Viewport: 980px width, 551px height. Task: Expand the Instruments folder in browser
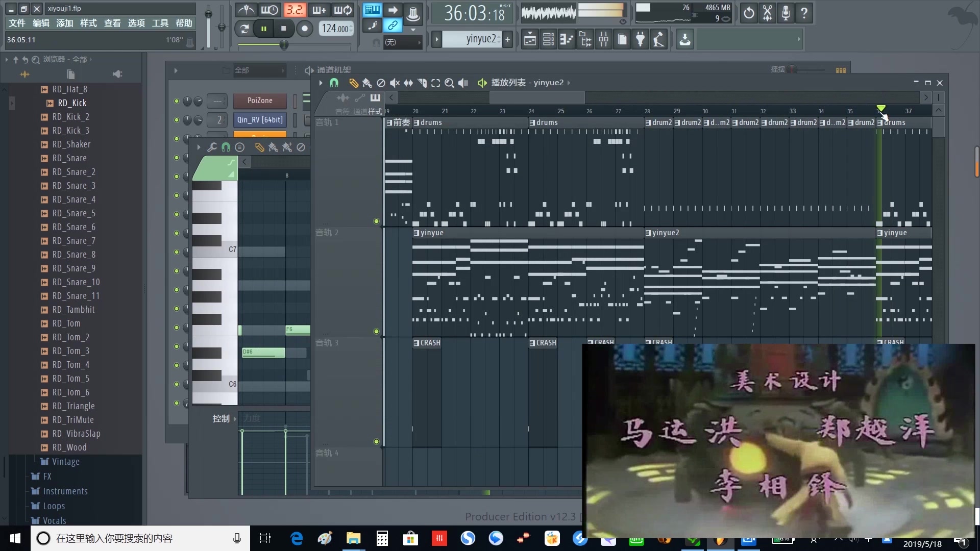[65, 490]
